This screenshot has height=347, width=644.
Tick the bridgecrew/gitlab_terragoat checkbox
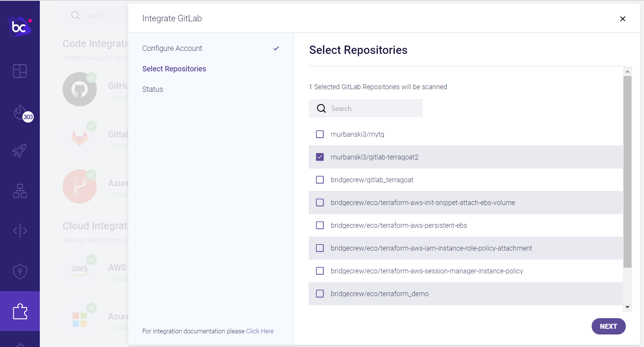(x=320, y=180)
